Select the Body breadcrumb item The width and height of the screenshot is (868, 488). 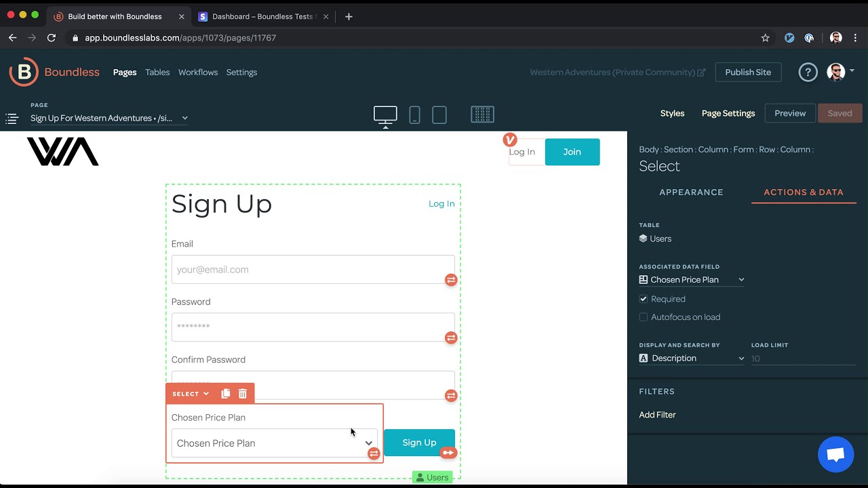point(649,149)
